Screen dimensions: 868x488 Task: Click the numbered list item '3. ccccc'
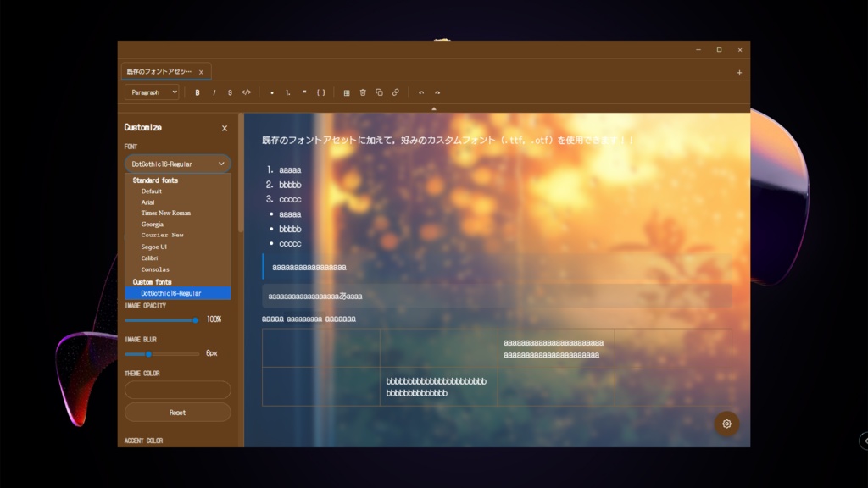pyautogui.click(x=284, y=199)
